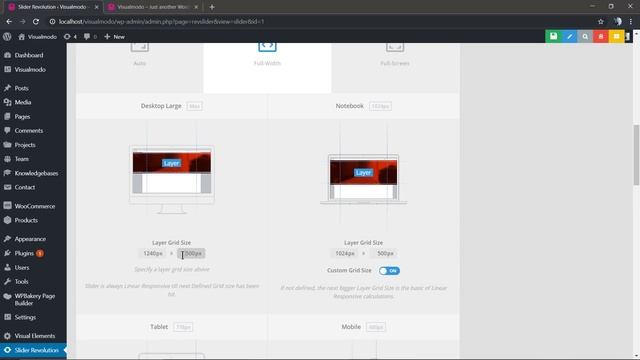This screenshot has height=360, width=640.
Task: Bookmark this page with star icon
Action: [x=600, y=22]
